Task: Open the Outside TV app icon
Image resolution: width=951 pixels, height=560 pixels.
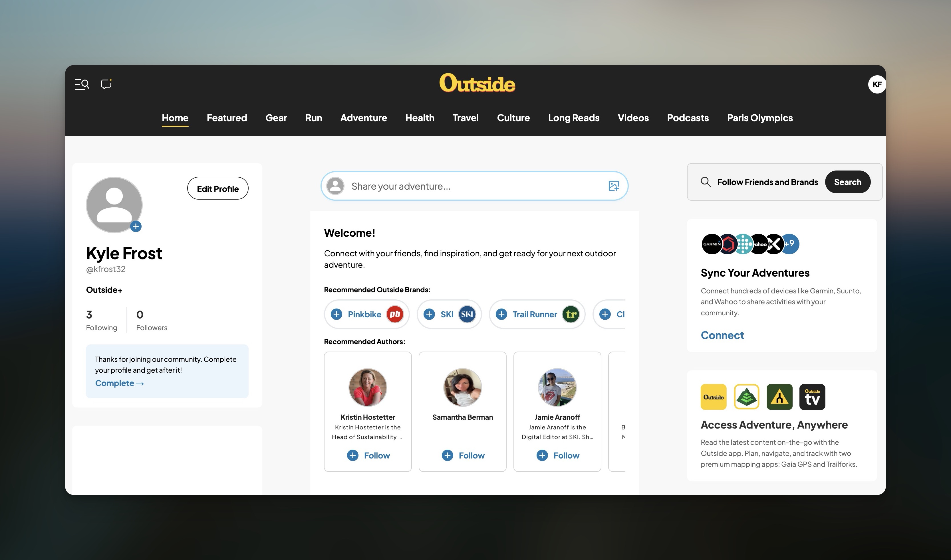Action: [812, 397]
